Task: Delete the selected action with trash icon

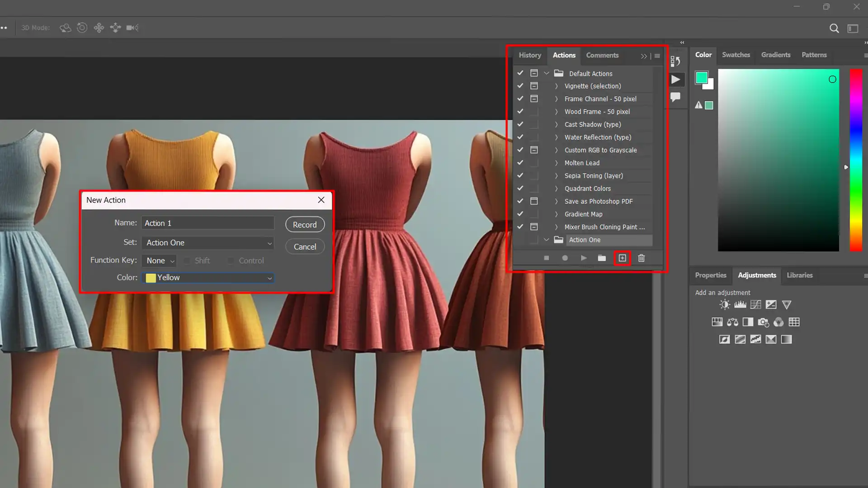Action: 641,258
